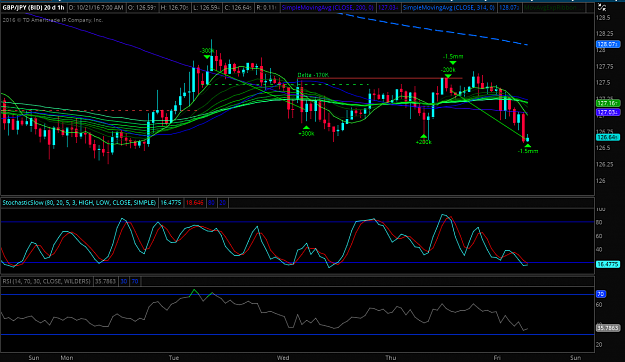Click the +200k annotation on Thursday low
Image resolution: width=625 pixels, height=362 pixels.
coord(423,142)
